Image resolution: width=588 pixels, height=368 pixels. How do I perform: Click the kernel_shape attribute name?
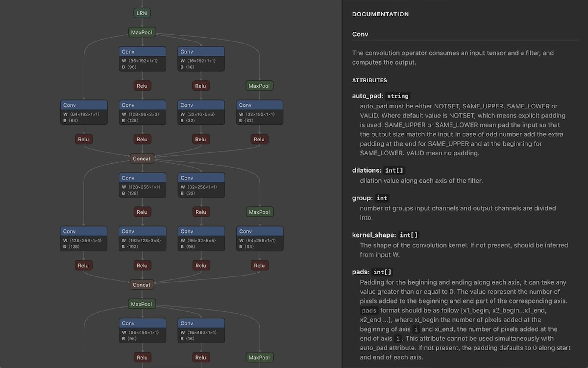tap(374, 235)
